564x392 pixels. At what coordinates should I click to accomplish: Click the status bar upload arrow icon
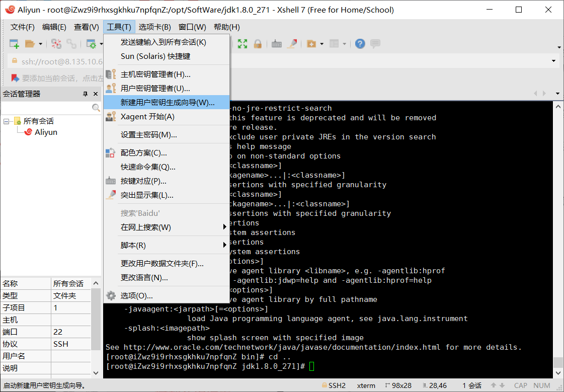click(494, 385)
